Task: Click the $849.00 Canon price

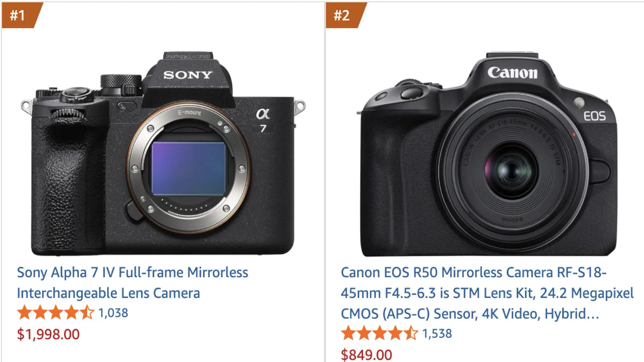Action: point(366,355)
